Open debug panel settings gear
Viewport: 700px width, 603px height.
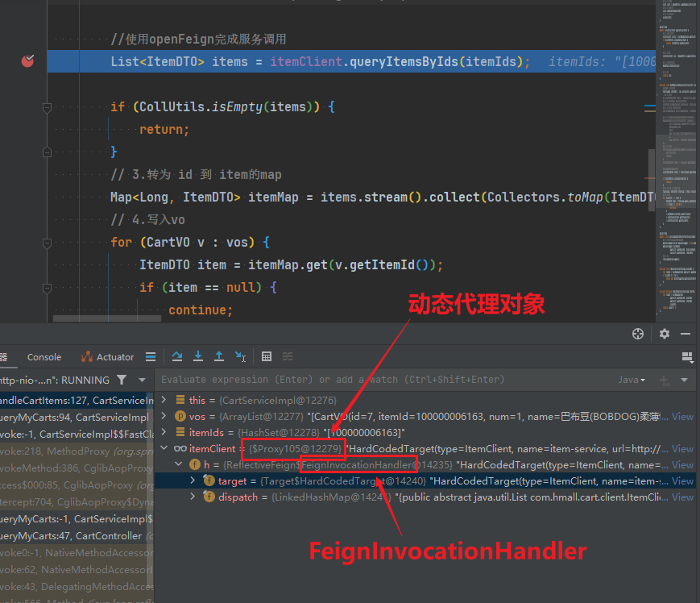(x=664, y=334)
